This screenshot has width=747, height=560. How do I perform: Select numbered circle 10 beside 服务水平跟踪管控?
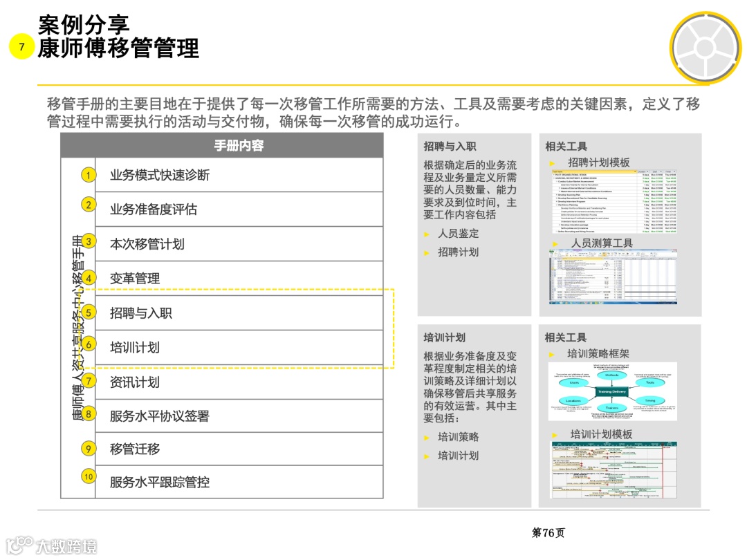click(88, 476)
